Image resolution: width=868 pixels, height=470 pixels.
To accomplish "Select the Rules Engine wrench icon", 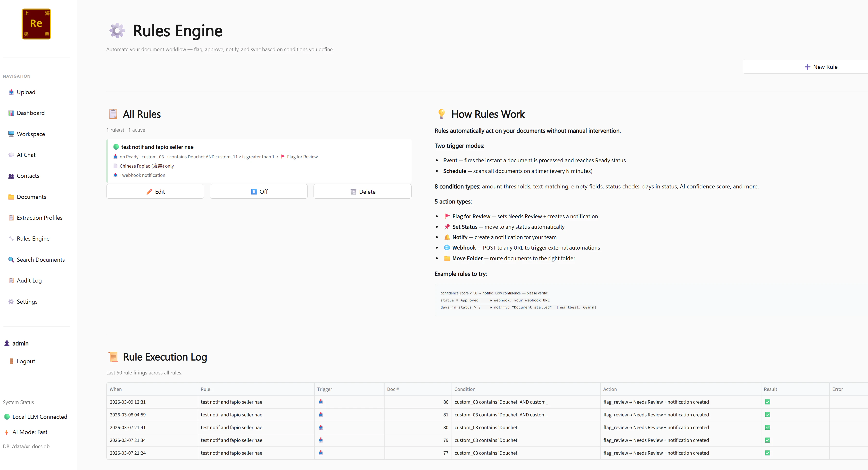I will click(11, 238).
